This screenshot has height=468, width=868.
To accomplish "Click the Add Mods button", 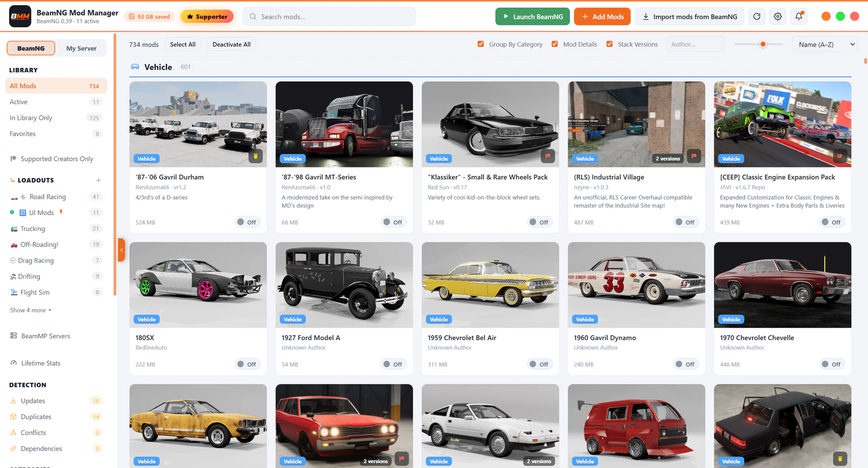I will tap(602, 17).
